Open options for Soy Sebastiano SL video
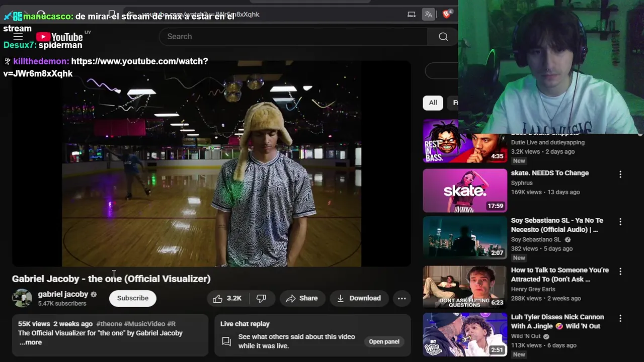Viewport: 644px width, 362px height. pos(620,222)
